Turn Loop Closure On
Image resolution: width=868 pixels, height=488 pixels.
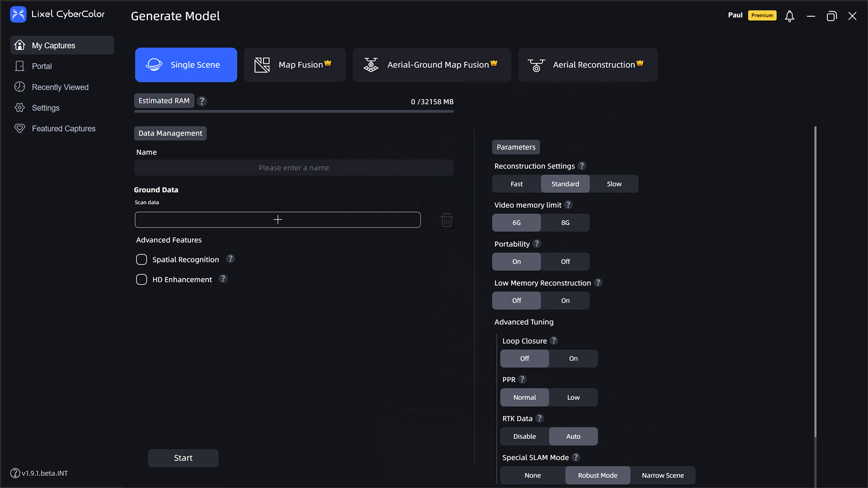[x=573, y=359]
